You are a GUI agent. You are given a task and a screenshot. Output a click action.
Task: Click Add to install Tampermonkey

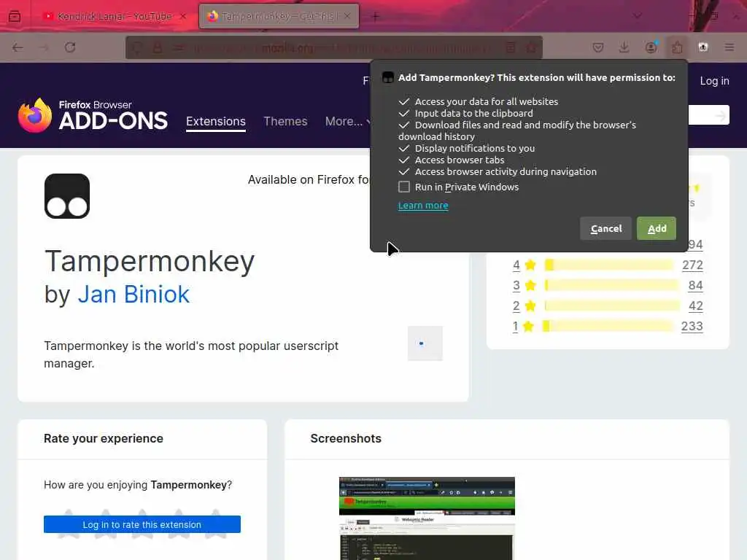click(657, 228)
